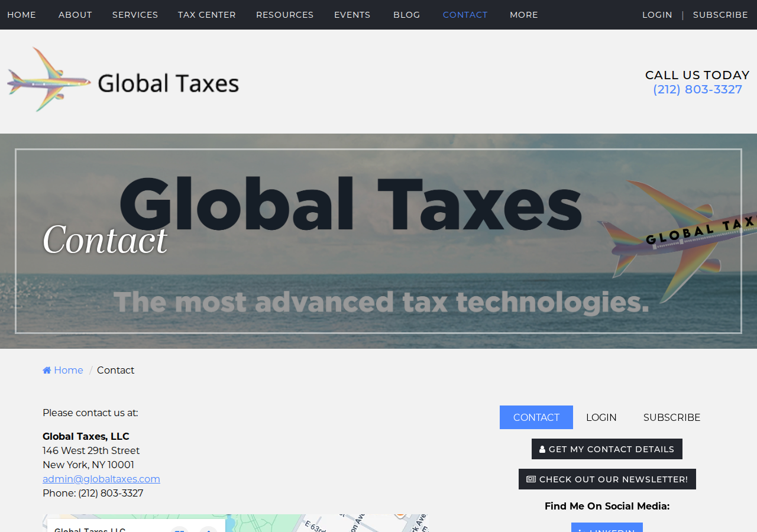Viewport: 757px width, 532px height.
Task: Click LOGIN in the top navigation bar
Action: [658, 15]
